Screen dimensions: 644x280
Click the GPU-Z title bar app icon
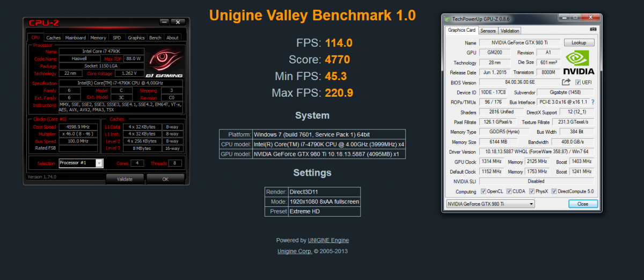448,18
